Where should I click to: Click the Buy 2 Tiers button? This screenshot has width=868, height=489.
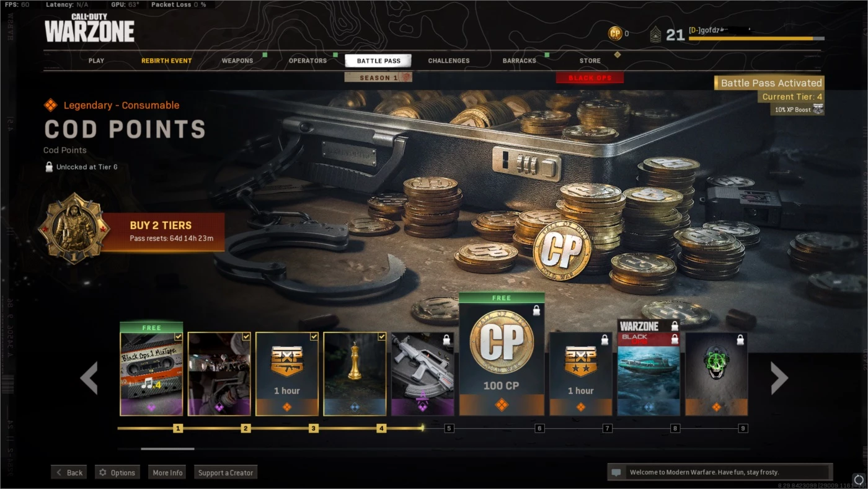tap(162, 231)
